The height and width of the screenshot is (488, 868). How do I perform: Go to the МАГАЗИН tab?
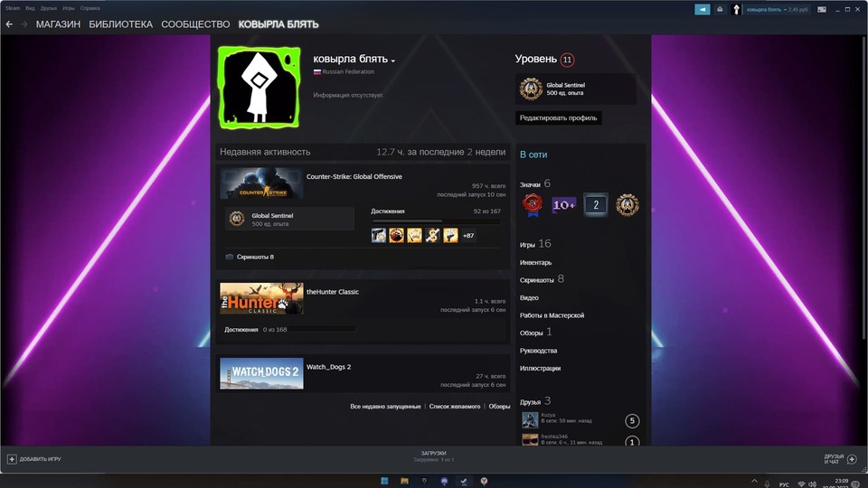[58, 24]
